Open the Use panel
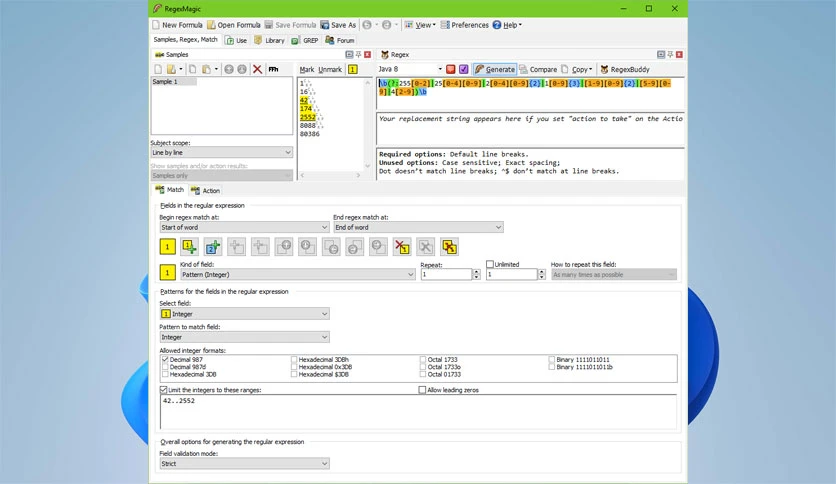836x484 pixels. click(236, 41)
